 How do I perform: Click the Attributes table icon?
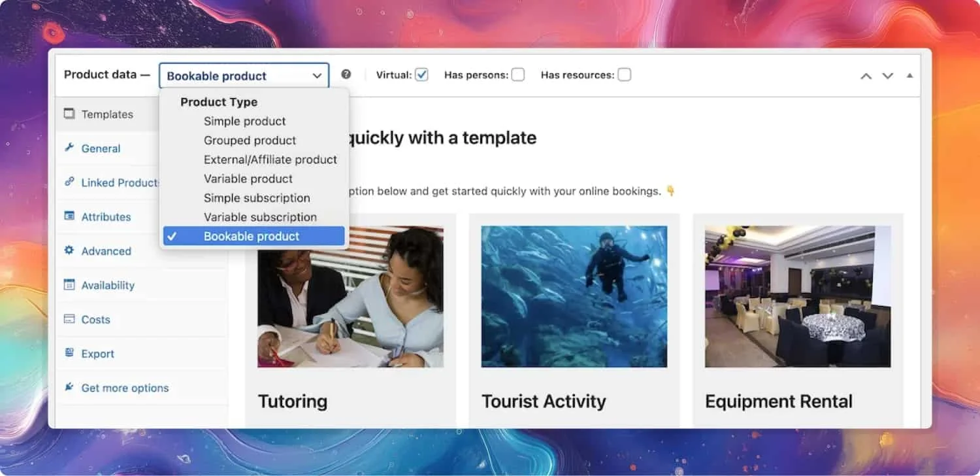pyautogui.click(x=69, y=216)
